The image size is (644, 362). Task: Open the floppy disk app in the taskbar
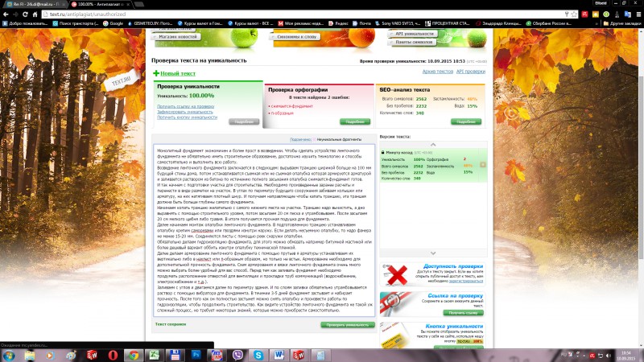pyautogui.click(x=175, y=356)
